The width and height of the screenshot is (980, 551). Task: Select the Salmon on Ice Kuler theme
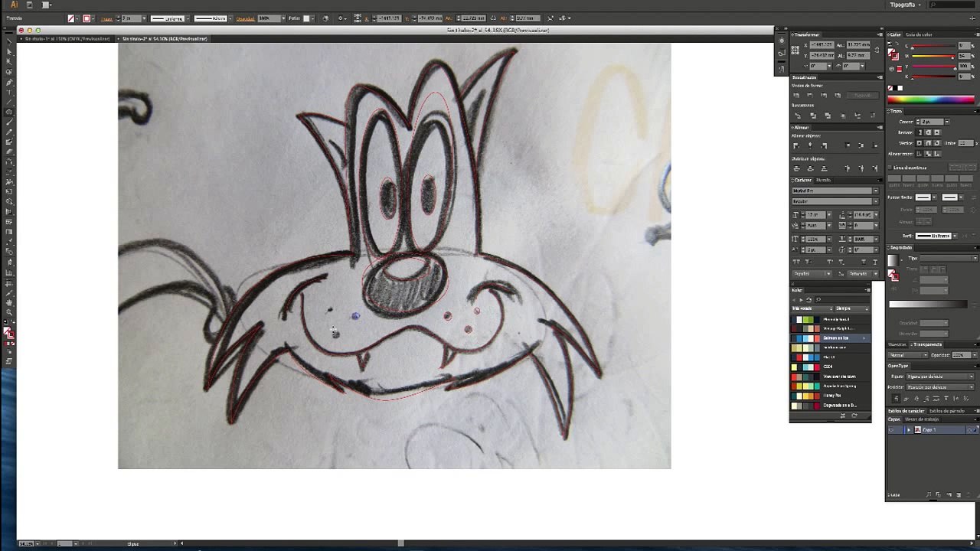(830, 338)
